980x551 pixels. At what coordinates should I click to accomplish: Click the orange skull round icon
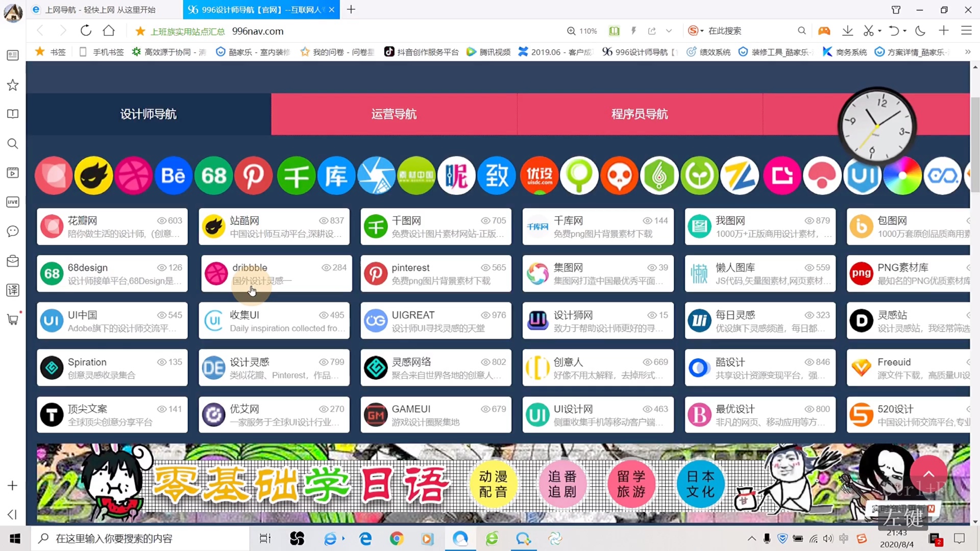click(619, 176)
